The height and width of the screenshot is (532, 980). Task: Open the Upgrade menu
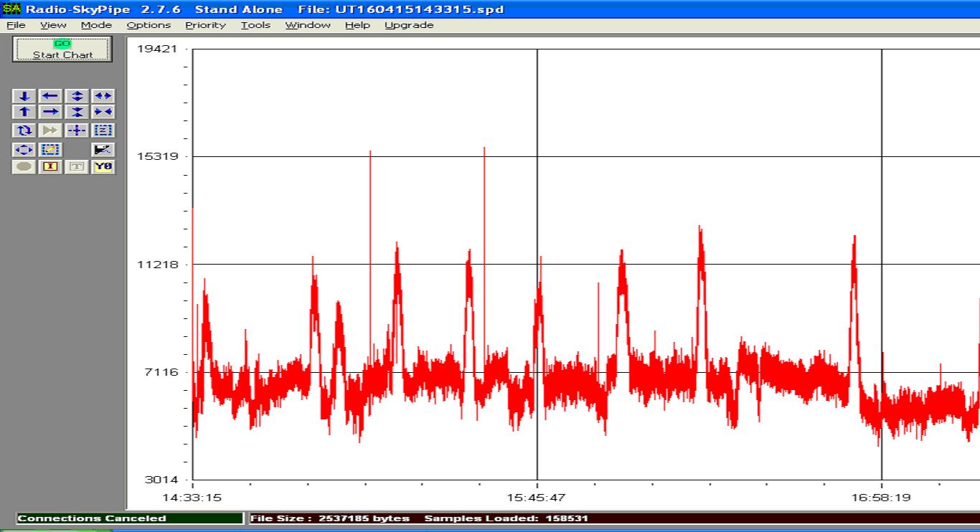click(409, 25)
